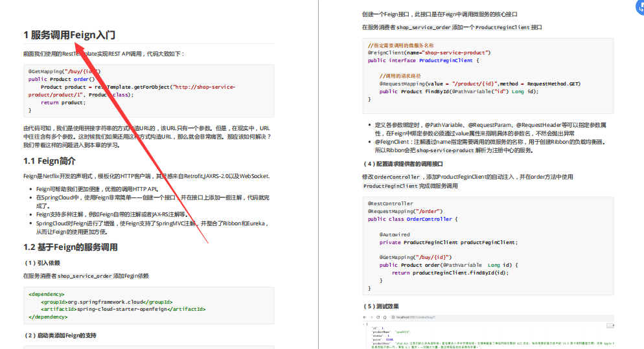644x349 pixels.
Task: Click the subheading "(4)配置请求提供者的调用接口"
Action: [404, 164]
